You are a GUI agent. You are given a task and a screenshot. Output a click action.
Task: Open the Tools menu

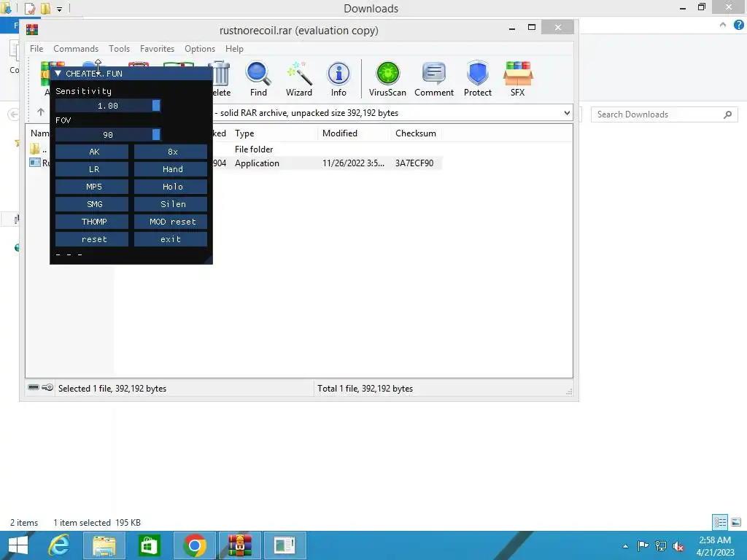[x=119, y=49]
